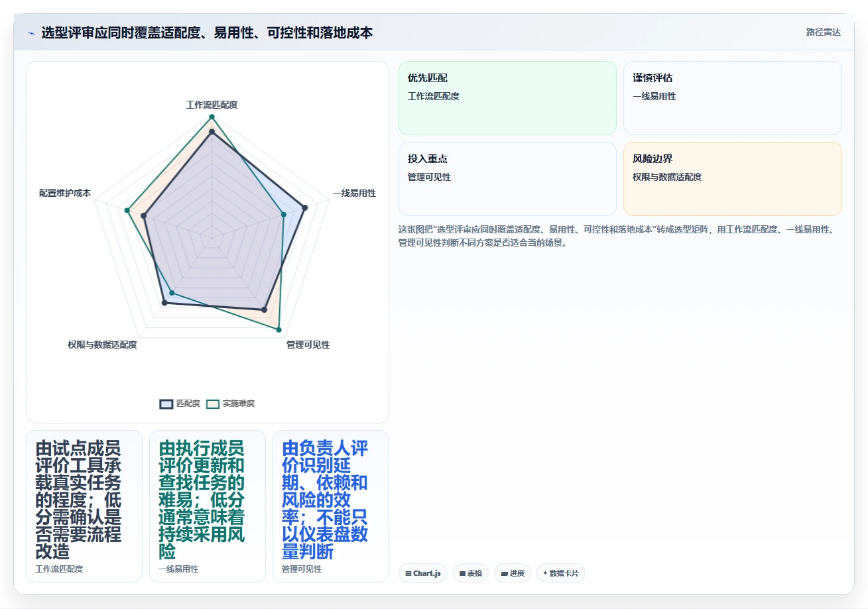The width and height of the screenshot is (868, 609).
Task: Click the lightning icon beside the title
Action: point(32,33)
